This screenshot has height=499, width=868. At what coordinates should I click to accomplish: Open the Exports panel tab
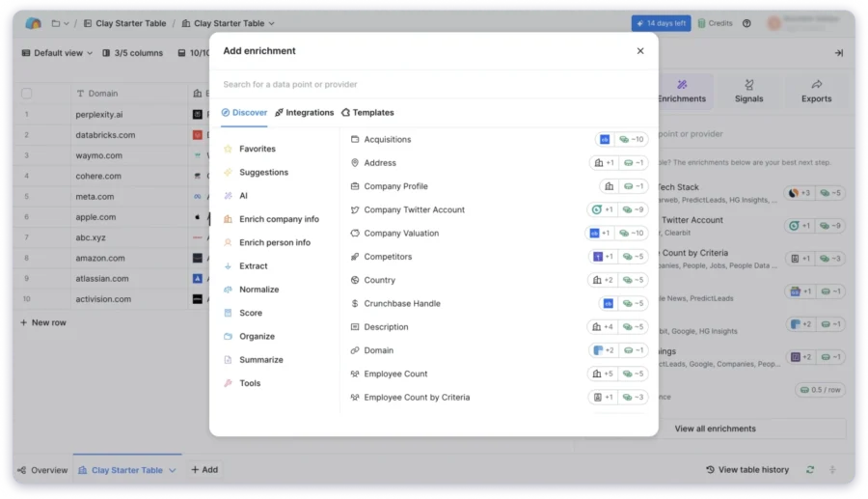816,91
